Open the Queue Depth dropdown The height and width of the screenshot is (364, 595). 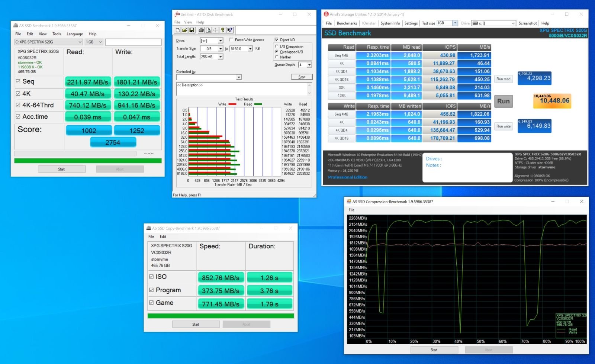(x=309, y=65)
